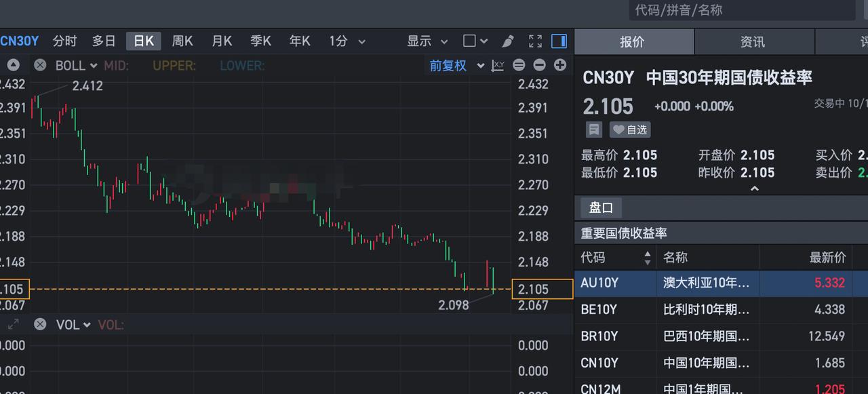
Task: Select the CN12M row
Action: [x=721, y=387]
